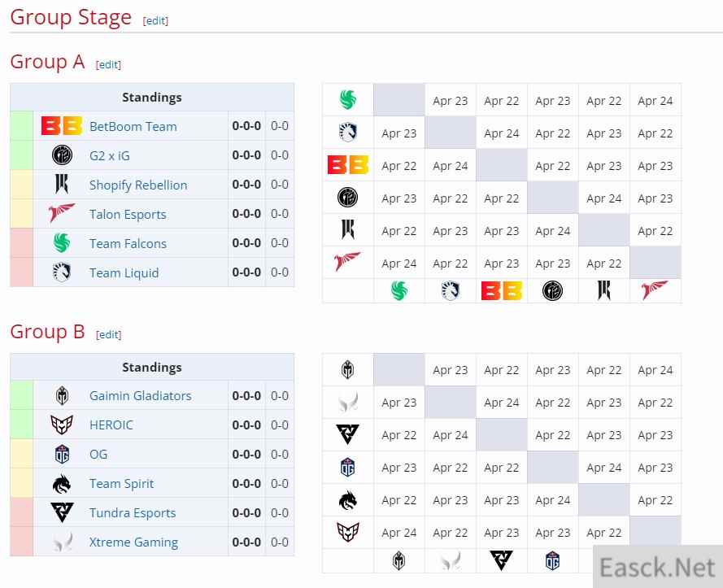This screenshot has height=588, width=723.
Task: Click Talon Esports logo in Group A standings
Action: click(62, 214)
